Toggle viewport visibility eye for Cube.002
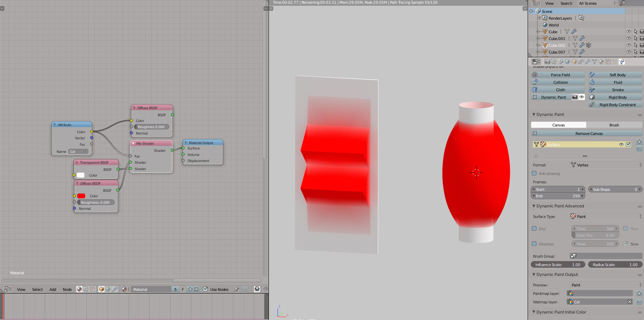Image resolution: width=644 pixels, height=320 pixels. tap(629, 45)
